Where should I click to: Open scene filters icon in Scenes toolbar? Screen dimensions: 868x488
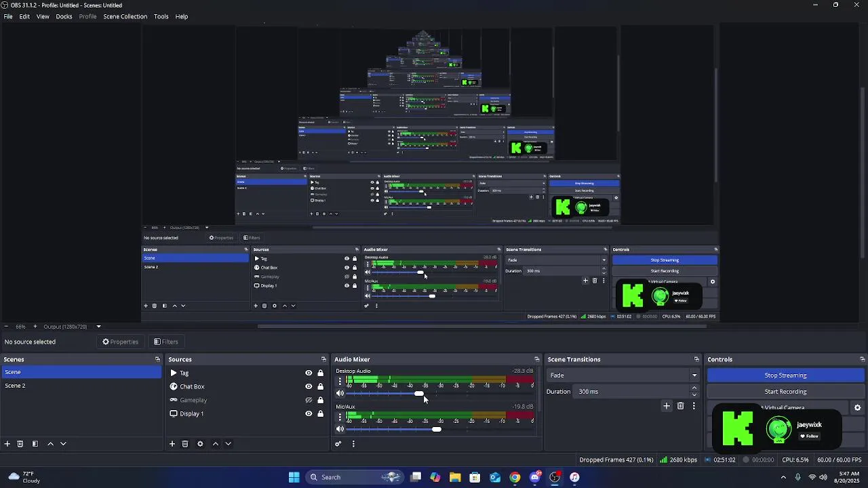(35, 444)
